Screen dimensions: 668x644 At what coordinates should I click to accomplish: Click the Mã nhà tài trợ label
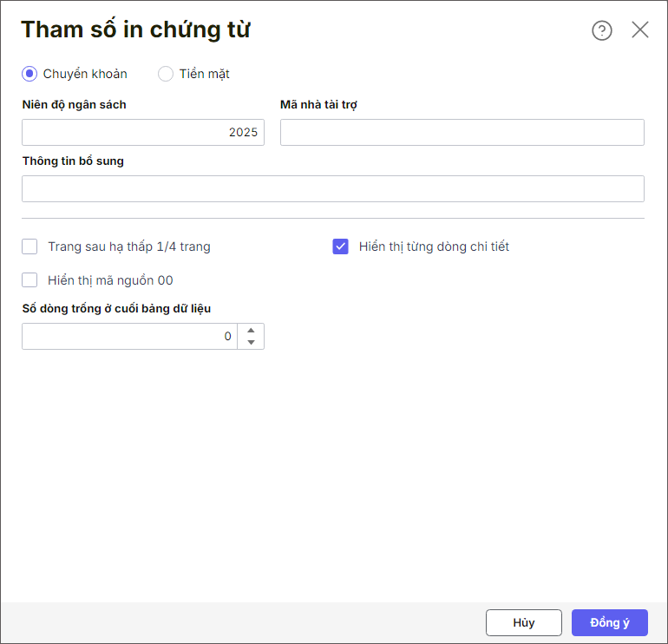[x=318, y=104]
